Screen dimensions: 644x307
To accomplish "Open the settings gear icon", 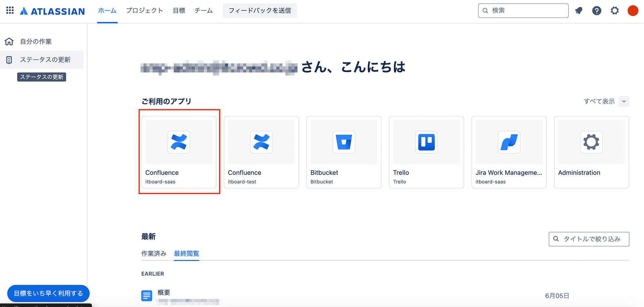I will point(614,11).
